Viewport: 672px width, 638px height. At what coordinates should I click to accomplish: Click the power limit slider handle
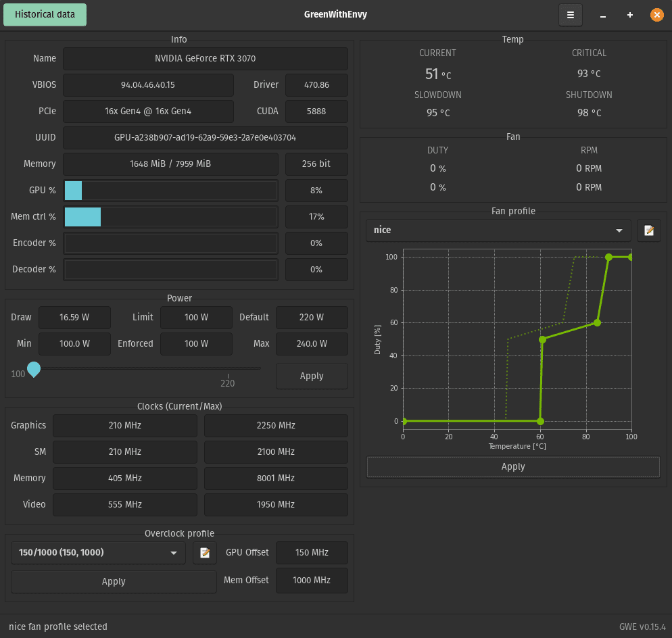(34, 369)
